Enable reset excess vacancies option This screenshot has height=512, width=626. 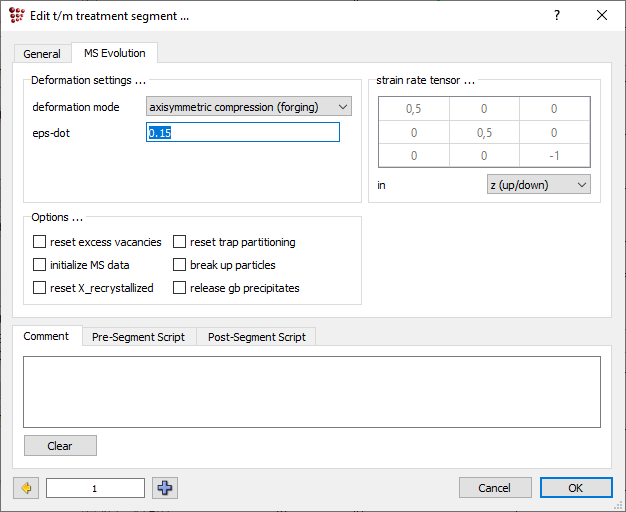pyautogui.click(x=40, y=242)
